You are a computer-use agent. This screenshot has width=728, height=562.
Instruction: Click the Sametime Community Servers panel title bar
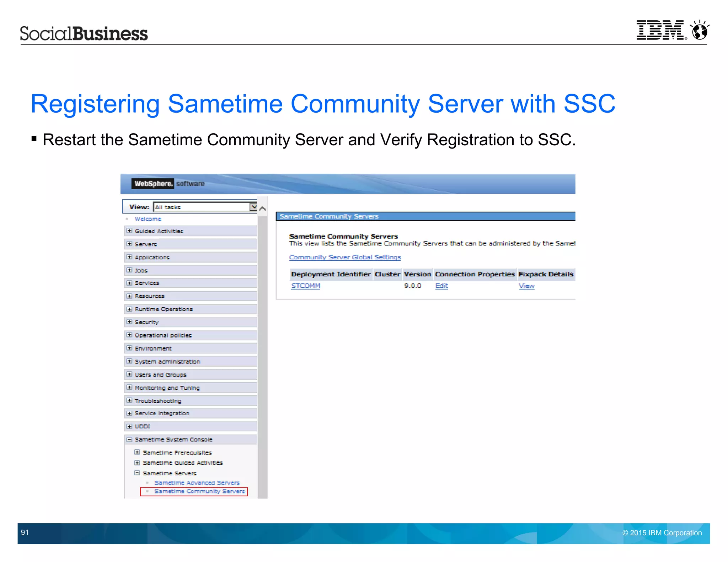click(425, 216)
